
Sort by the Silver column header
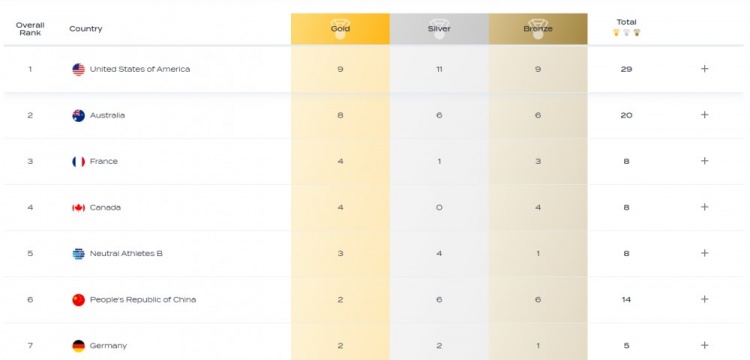pyautogui.click(x=439, y=29)
